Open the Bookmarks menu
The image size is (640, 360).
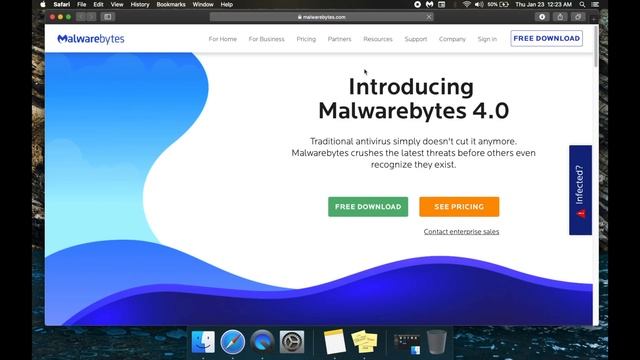click(171, 4)
